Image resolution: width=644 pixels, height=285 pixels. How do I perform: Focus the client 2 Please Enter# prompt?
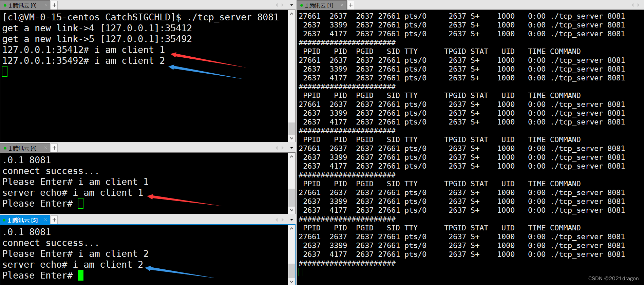pyautogui.click(x=81, y=275)
